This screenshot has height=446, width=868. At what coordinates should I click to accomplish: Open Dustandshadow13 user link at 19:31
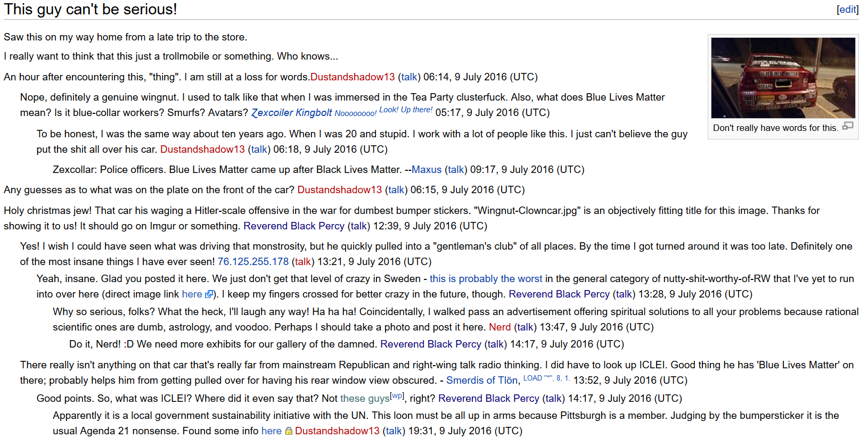click(337, 431)
